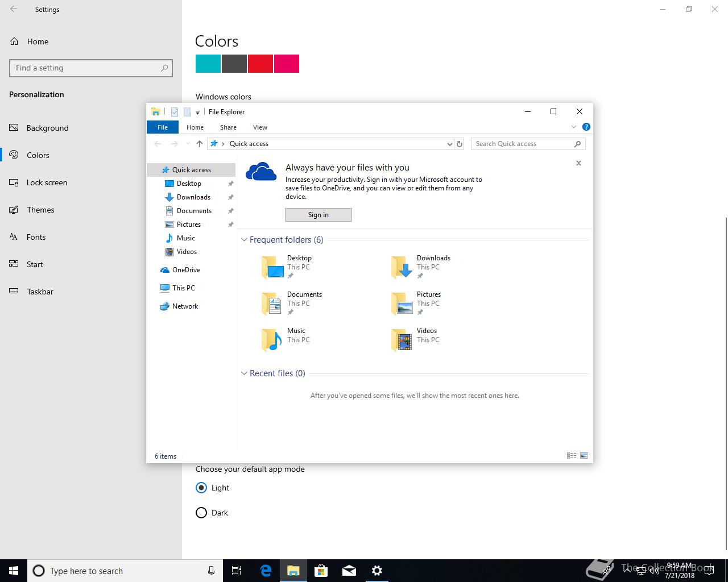Open the File ribbon tab

(163, 127)
